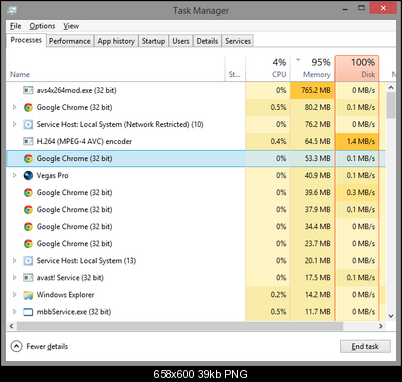Click the 64.5 MB memory cell

[x=312, y=141]
